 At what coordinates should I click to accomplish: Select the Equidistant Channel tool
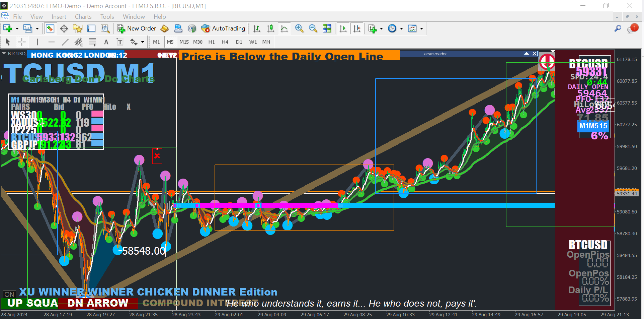click(x=79, y=42)
